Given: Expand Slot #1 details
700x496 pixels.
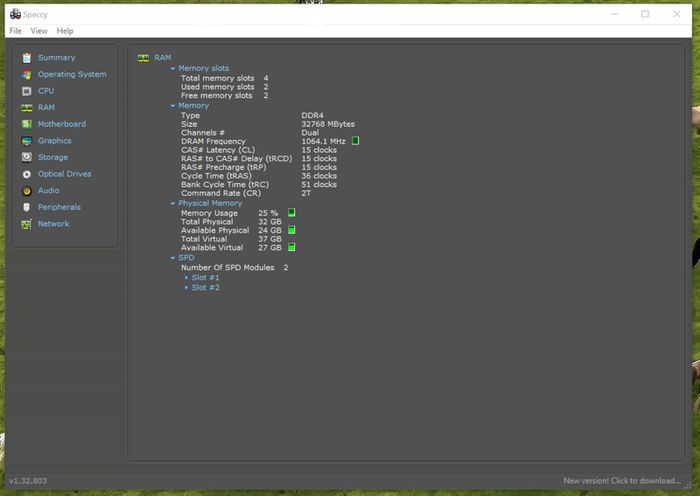Looking at the screenshot, I should pyautogui.click(x=186, y=278).
